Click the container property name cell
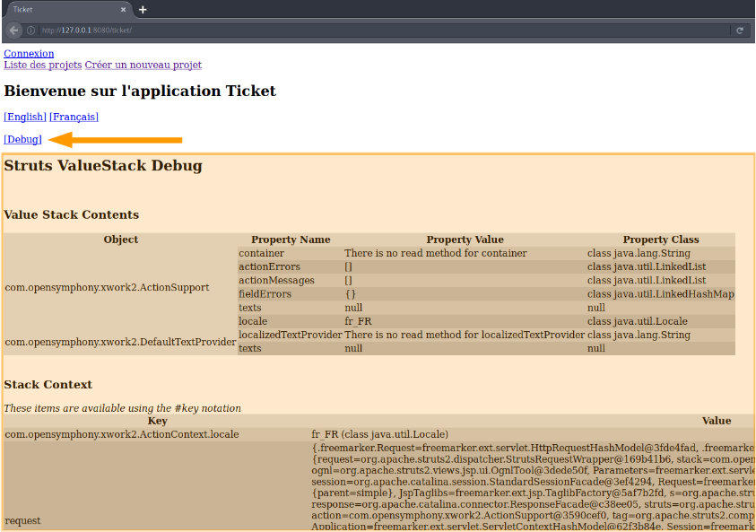 point(291,253)
